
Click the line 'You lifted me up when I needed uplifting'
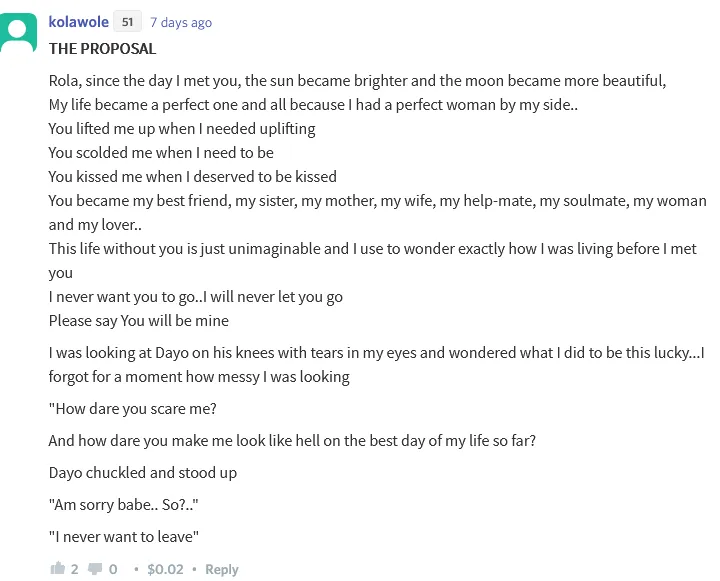click(182, 129)
